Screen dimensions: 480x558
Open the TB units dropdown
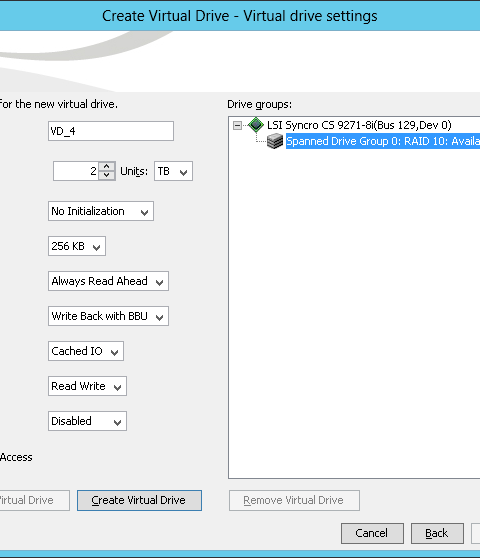[x=173, y=171]
